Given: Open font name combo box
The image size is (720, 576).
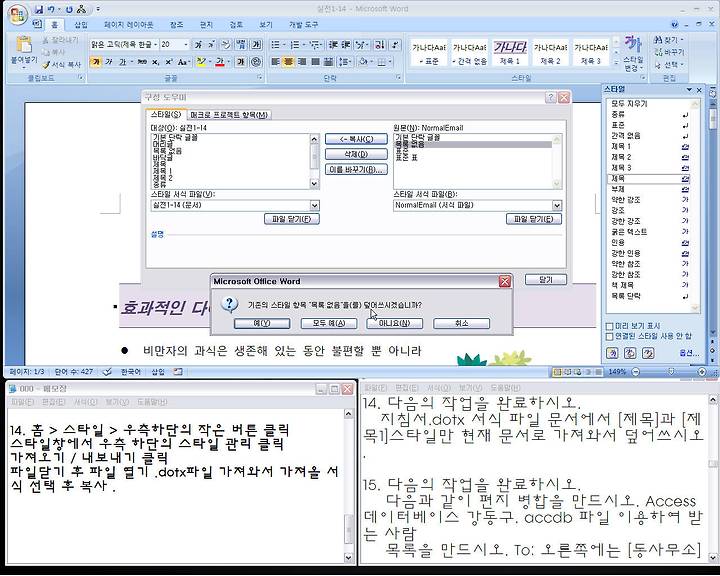Looking at the screenshot, I should pos(124,45).
